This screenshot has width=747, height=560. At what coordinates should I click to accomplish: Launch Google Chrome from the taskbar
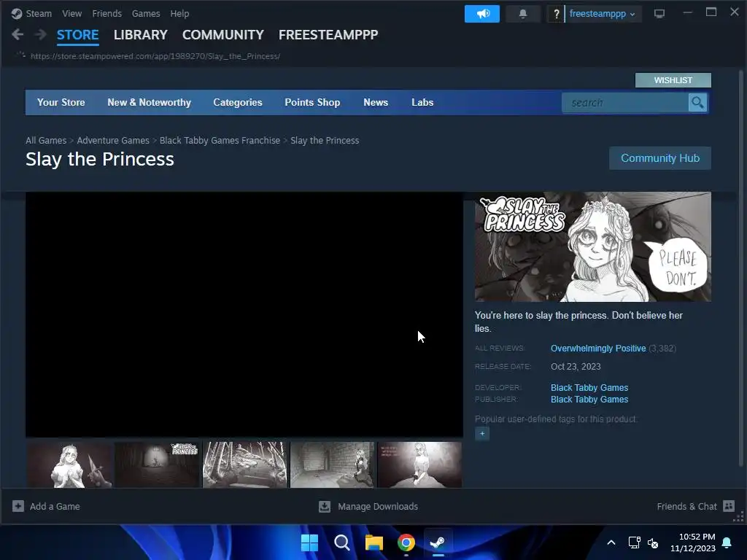coord(406,542)
